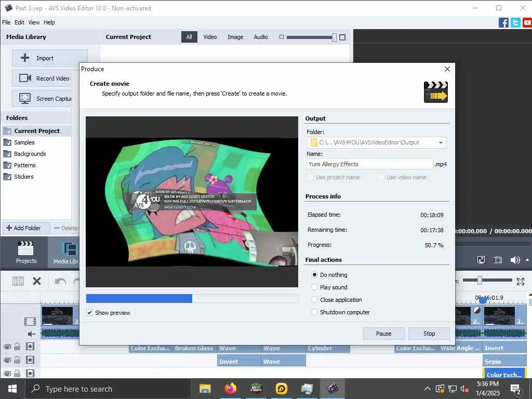Toggle lock on the third effects track
This screenshot has width=532, height=399.
(x=17, y=373)
